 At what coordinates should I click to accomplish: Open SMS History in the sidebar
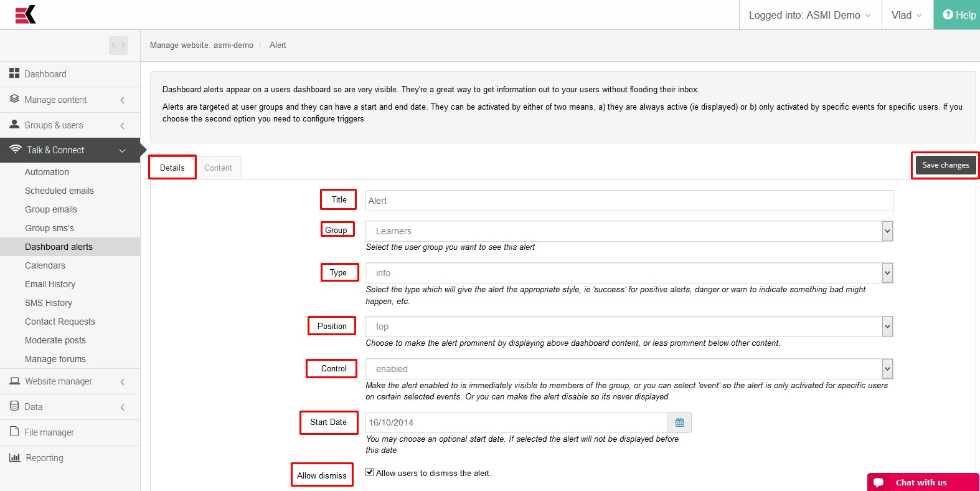click(49, 303)
